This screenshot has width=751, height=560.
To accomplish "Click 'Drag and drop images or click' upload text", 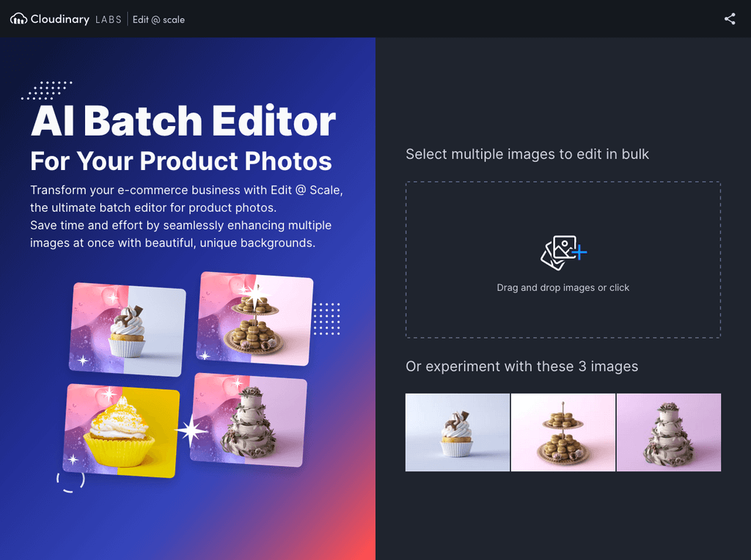I will (x=563, y=287).
